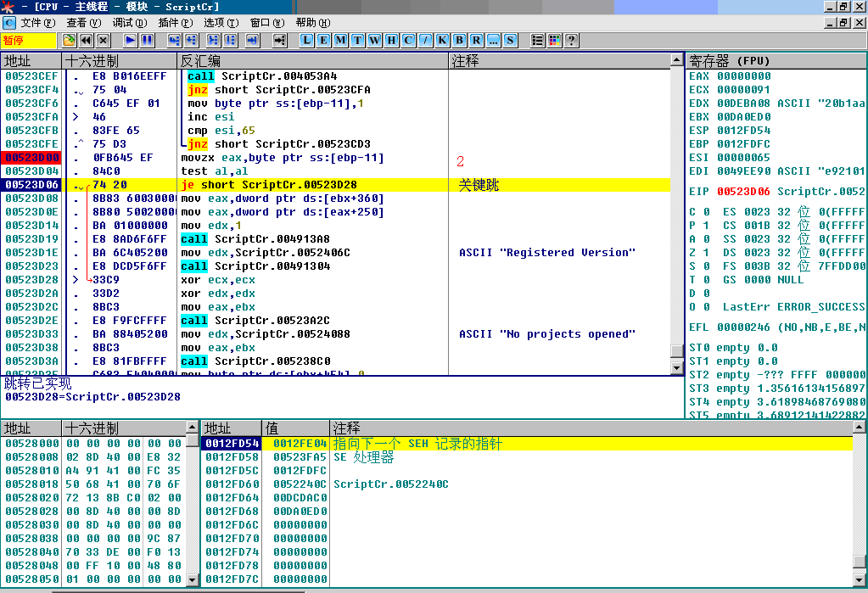
Task: Select EIP register value 00523D06
Action: click(x=743, y=192)
